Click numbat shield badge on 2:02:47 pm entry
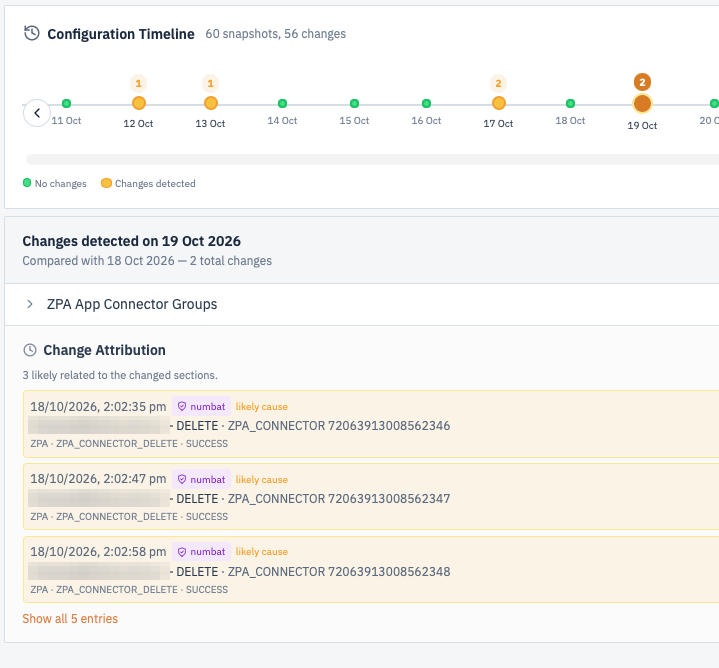 [201, 480]
